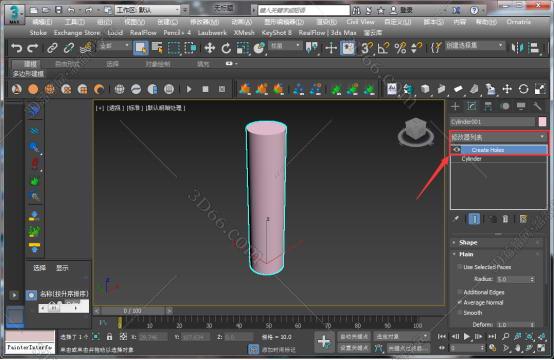The image size is (554, 360).
Task: Click Go to End playback button
Action: (x=492, y=337)
